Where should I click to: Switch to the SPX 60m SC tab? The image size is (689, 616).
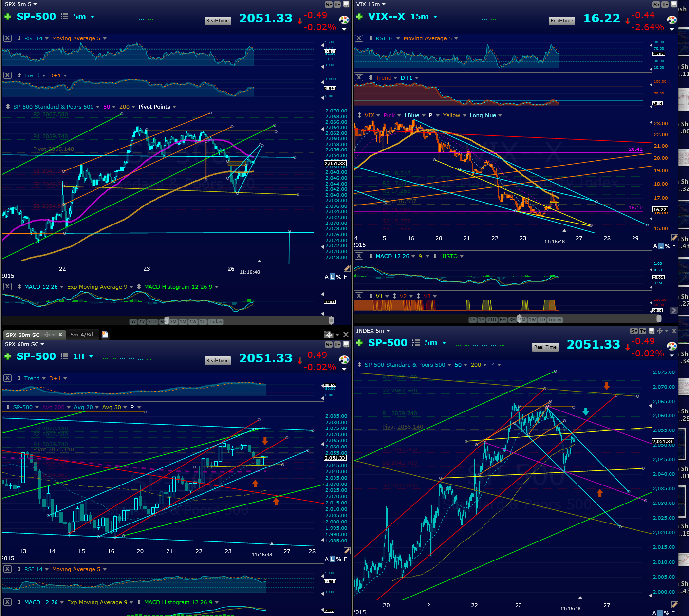[23, 335]
